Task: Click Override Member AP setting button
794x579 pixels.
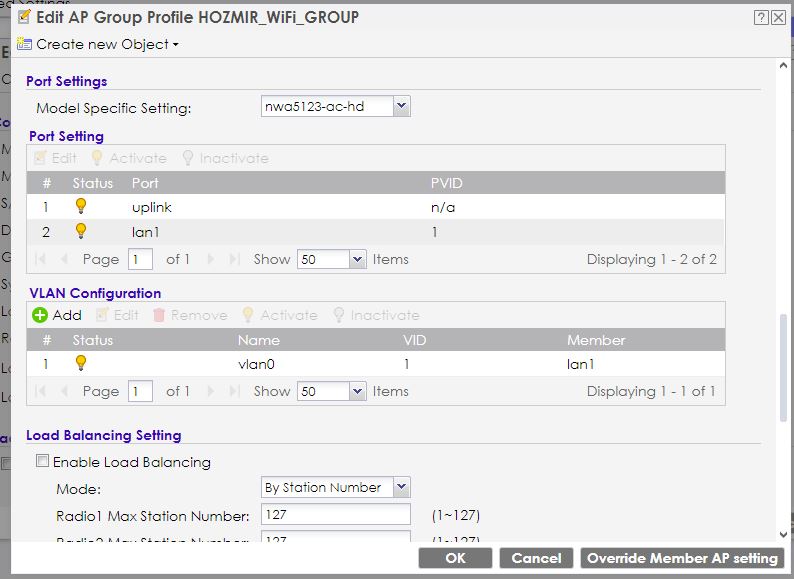Action: [x=682, y=558]
